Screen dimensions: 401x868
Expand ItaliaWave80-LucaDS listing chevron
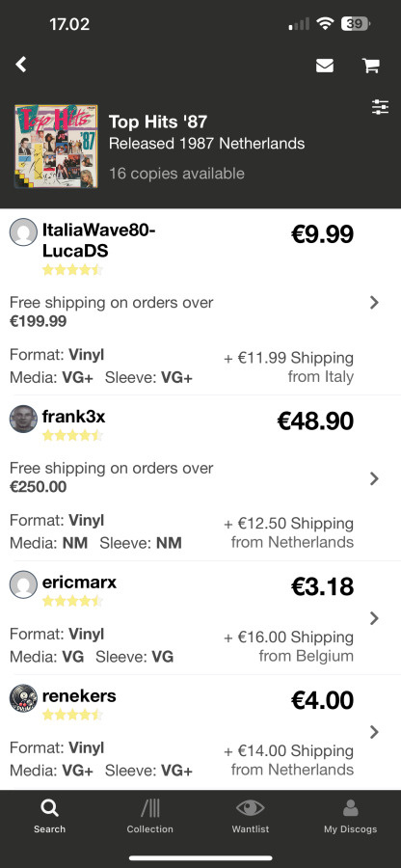374,302
